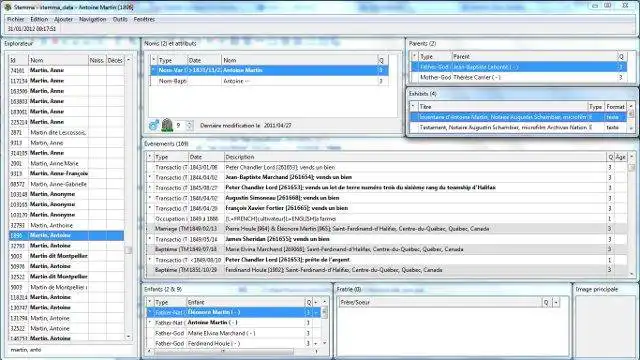Select child Antoine Martin in Enfants list
This screenshot has width=640, height=360.
(x=234, y=322)
